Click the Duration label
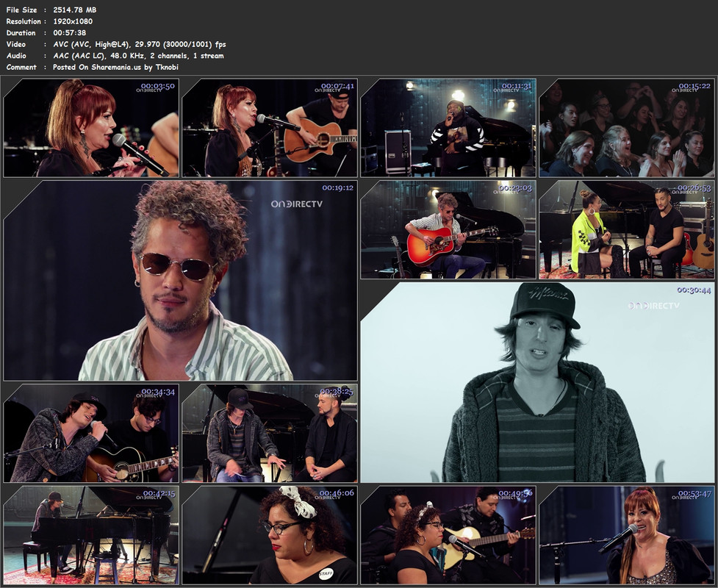 pos(21,32)
